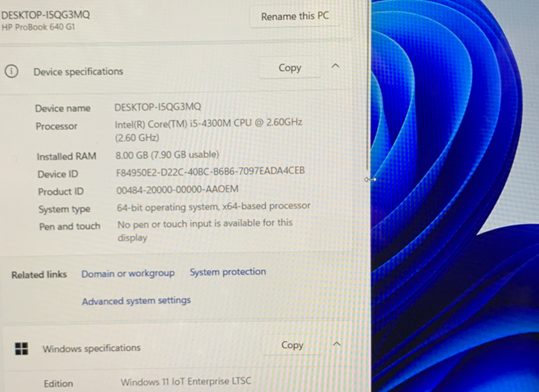Click the Processor label
Viewport: 539px width, 392px height.
pos(56,127)
